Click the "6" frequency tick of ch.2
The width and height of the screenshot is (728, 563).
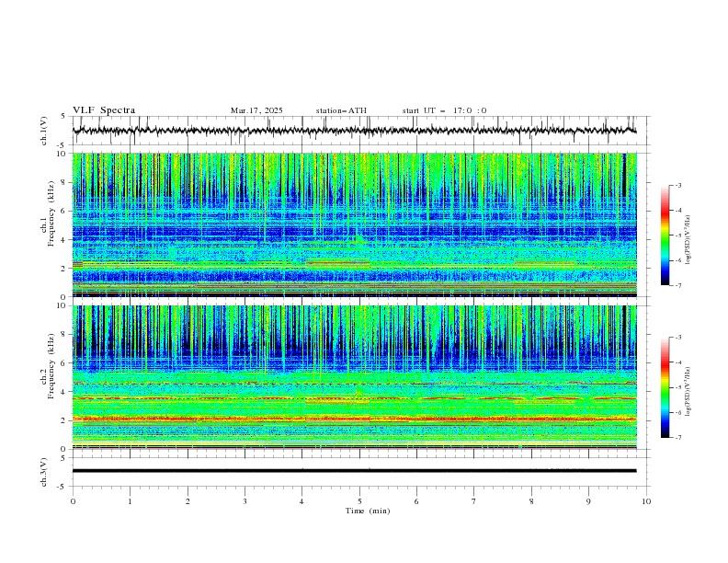point(64,363)
